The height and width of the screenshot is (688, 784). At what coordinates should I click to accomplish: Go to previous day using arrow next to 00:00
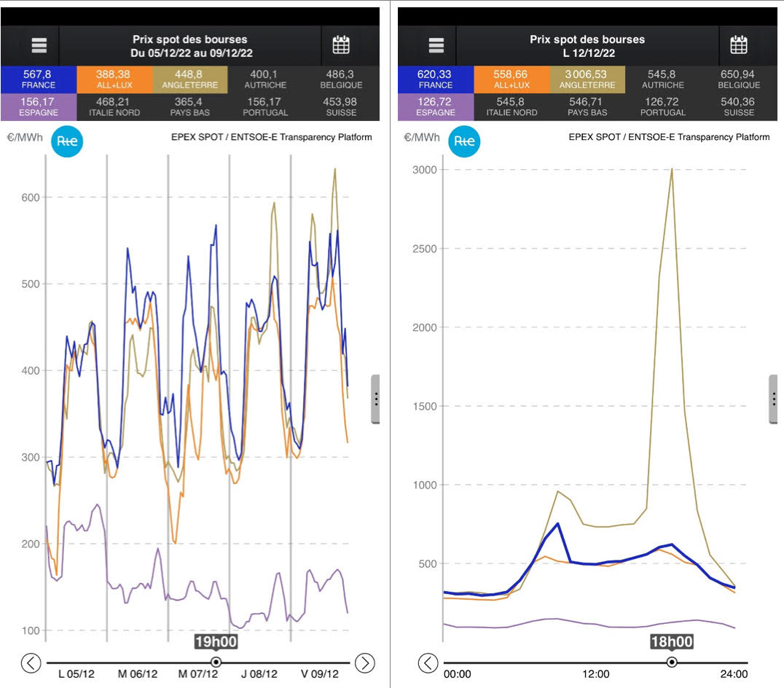tap(428, 662)
